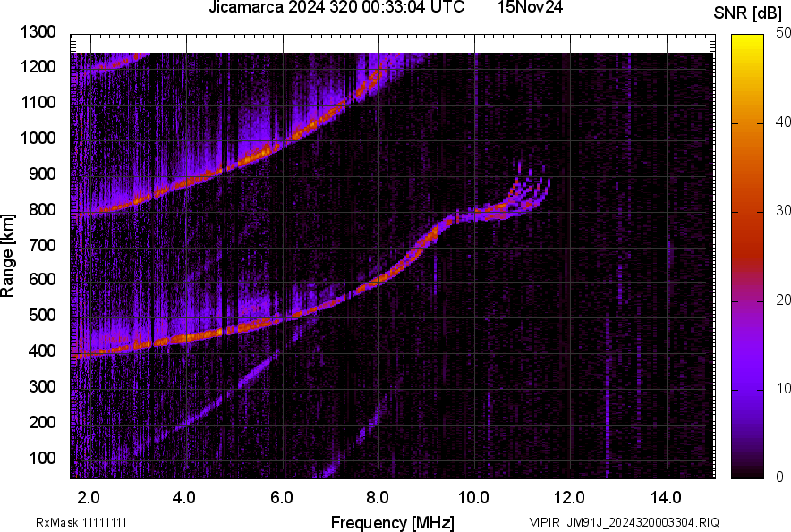
Task: Click the file name 'JM91J_2024320003304.RIQ'
Action: pyautogui.click(x=642, y=522)
